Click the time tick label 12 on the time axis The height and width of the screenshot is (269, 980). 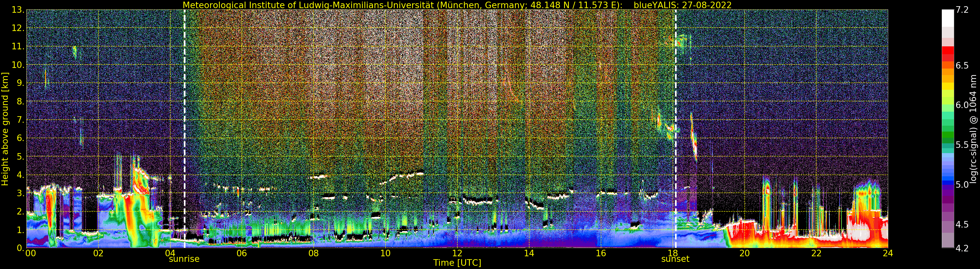coord(457,253)
